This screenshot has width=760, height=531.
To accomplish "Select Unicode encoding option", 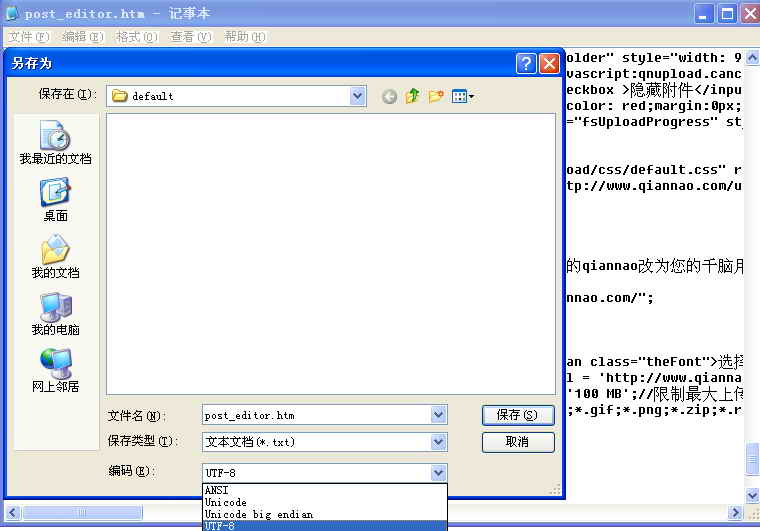I will 325,502.
